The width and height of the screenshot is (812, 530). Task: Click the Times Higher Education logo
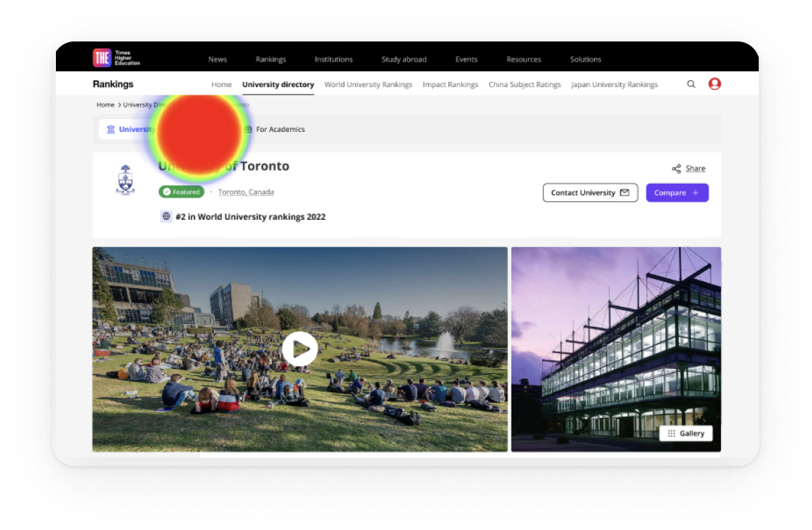click(x=116, y=58)
